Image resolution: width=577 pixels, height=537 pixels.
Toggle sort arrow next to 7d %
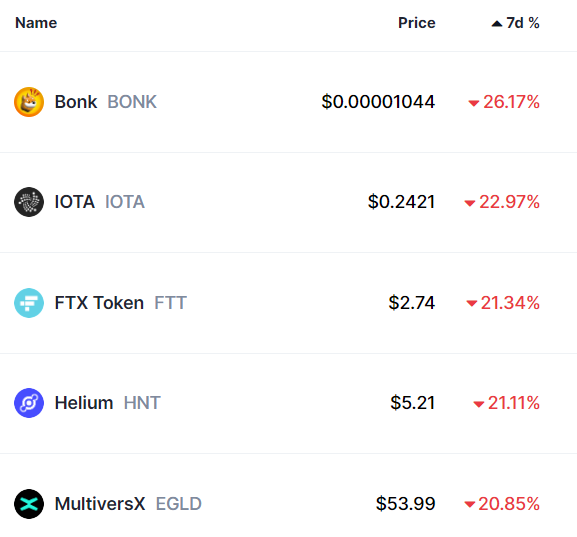point(497,24)
